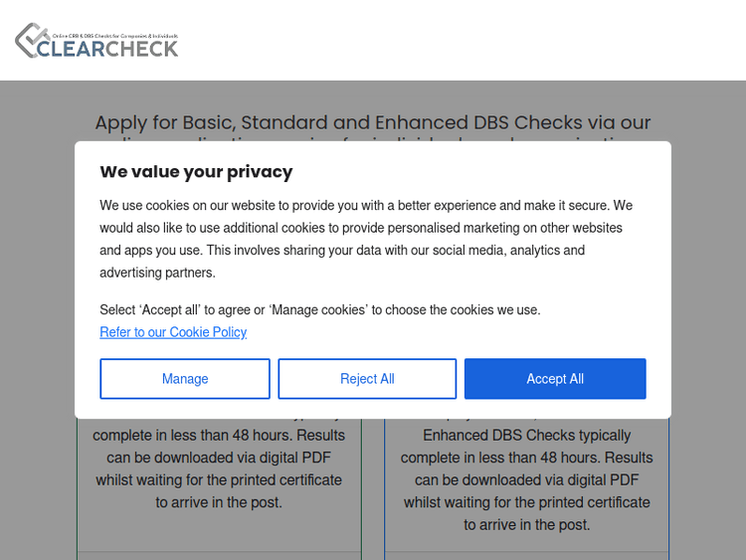This screenshot has width=746, height=560.
Task: Click the 'Select Accept all to agree' sentence
Action: pos(319,309)
